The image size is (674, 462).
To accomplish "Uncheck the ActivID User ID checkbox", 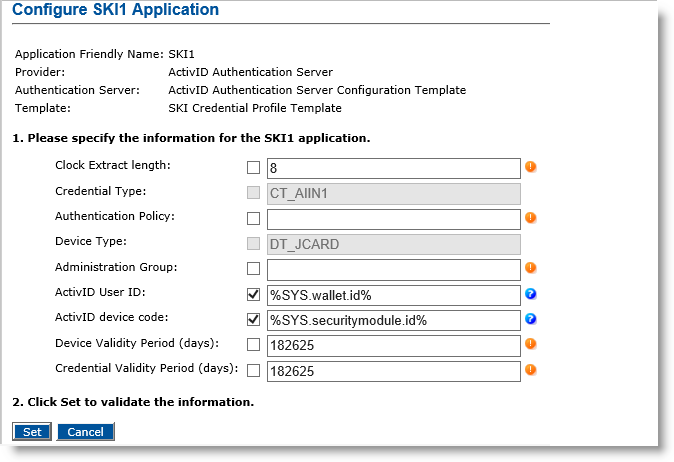I will [253, 295].
